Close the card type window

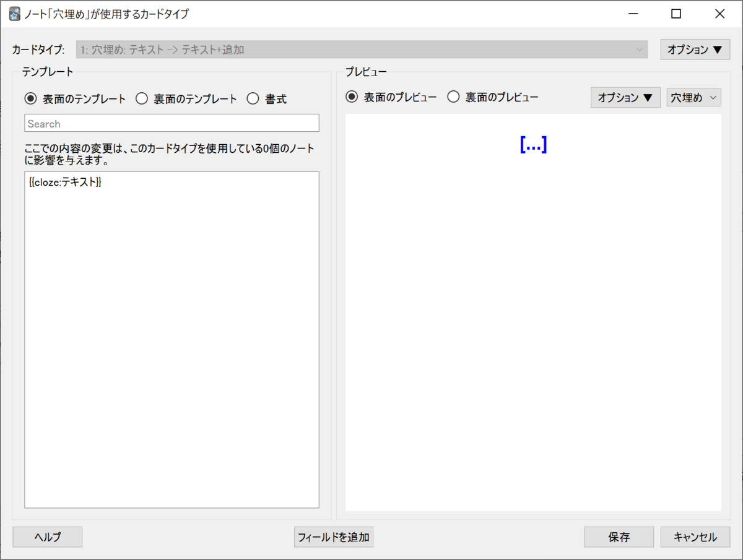click(719, 14)
